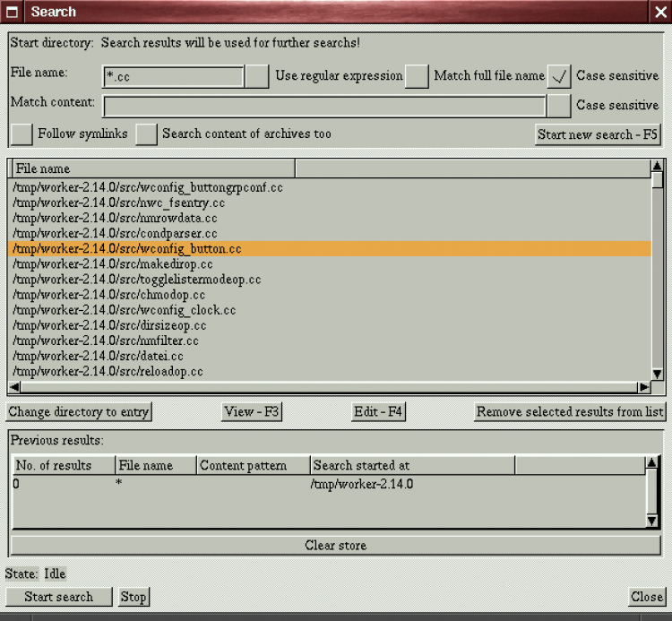This screenshot has height=621, width=672.
Task: Close the Search window with the X
Action: click(x=660, y=12)
